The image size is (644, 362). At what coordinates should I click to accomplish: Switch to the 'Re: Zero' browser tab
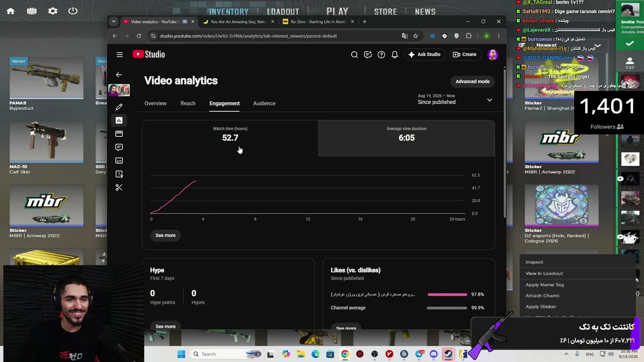pos(318,22)
